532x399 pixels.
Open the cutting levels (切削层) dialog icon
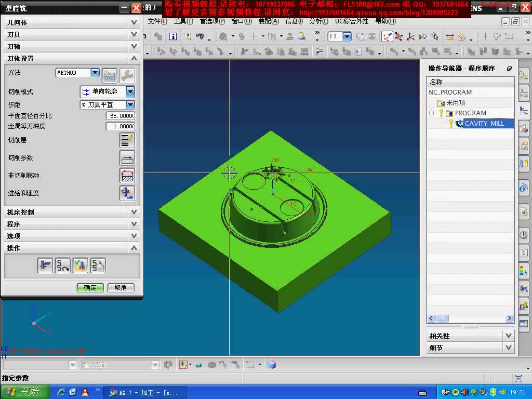pos(127,140)
